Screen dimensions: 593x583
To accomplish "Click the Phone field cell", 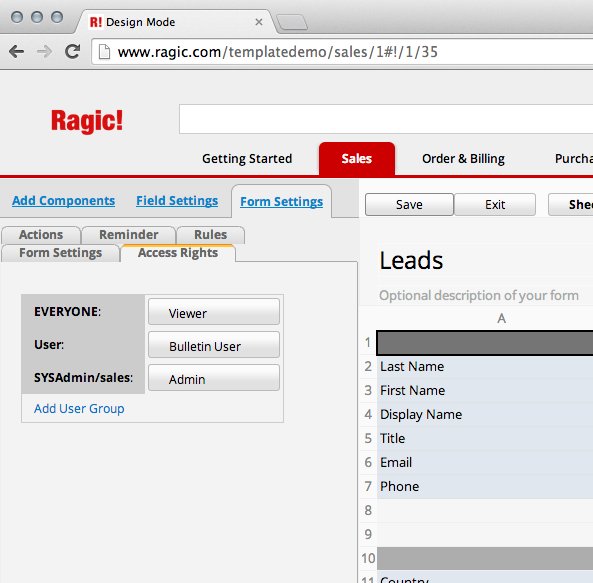I will (485, 487).
